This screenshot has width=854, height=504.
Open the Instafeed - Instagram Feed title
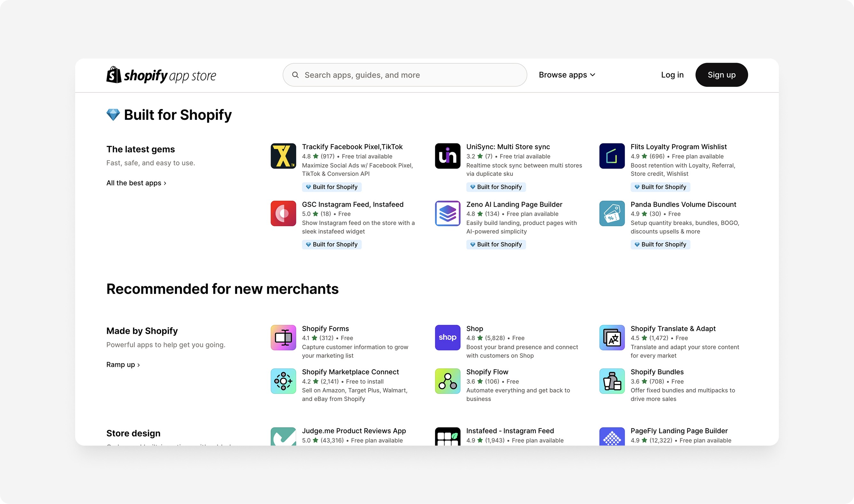point(510,430)
